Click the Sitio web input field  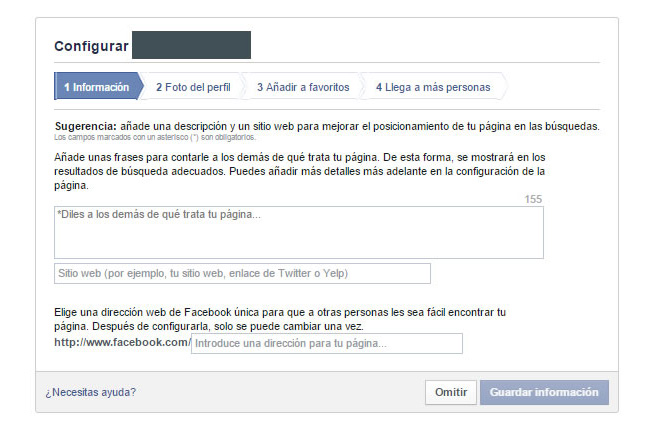tap(242, 273)
